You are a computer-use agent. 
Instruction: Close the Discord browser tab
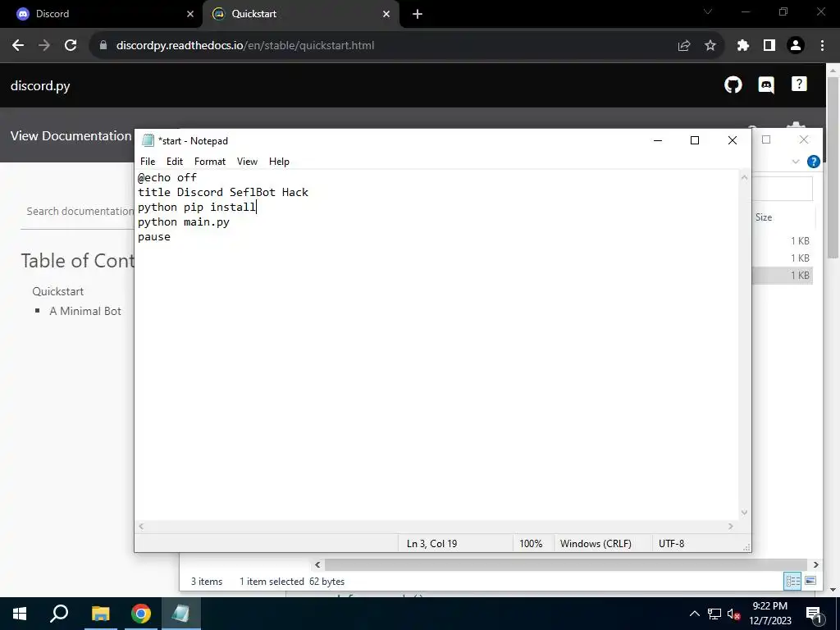point(190,14)
